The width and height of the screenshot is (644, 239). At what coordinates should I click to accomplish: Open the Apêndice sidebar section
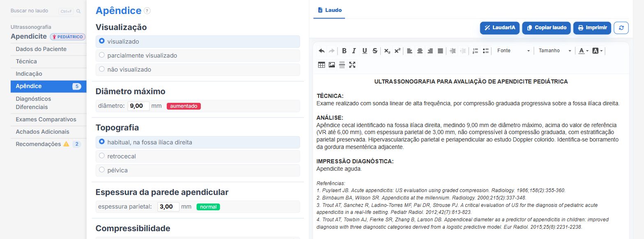click(48, 86)
